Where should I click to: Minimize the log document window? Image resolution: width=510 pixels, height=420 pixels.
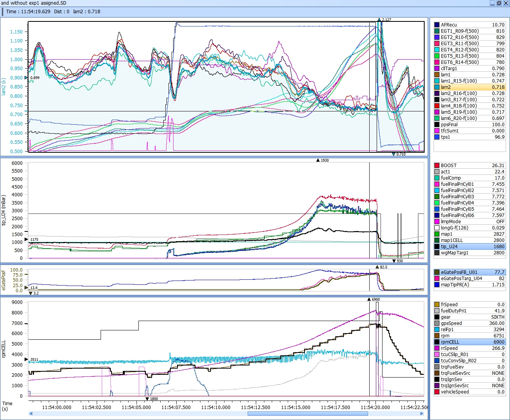(x=492, y=3)
